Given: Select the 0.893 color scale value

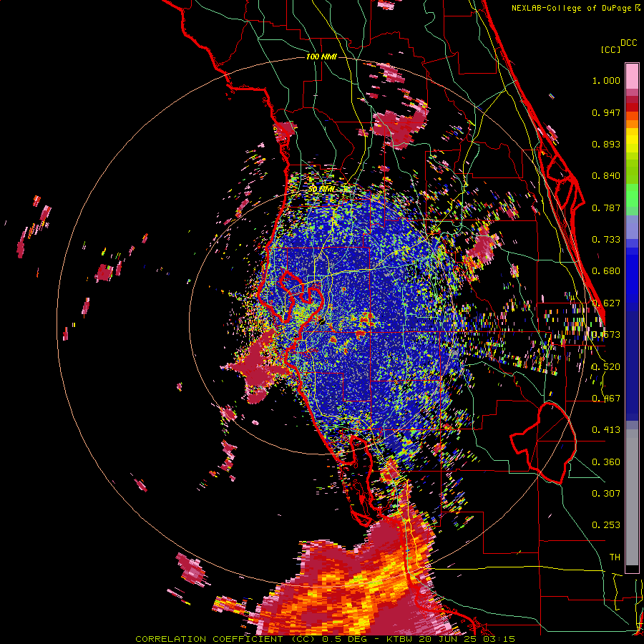Looking at the screenshot, I should coord(606,144).
